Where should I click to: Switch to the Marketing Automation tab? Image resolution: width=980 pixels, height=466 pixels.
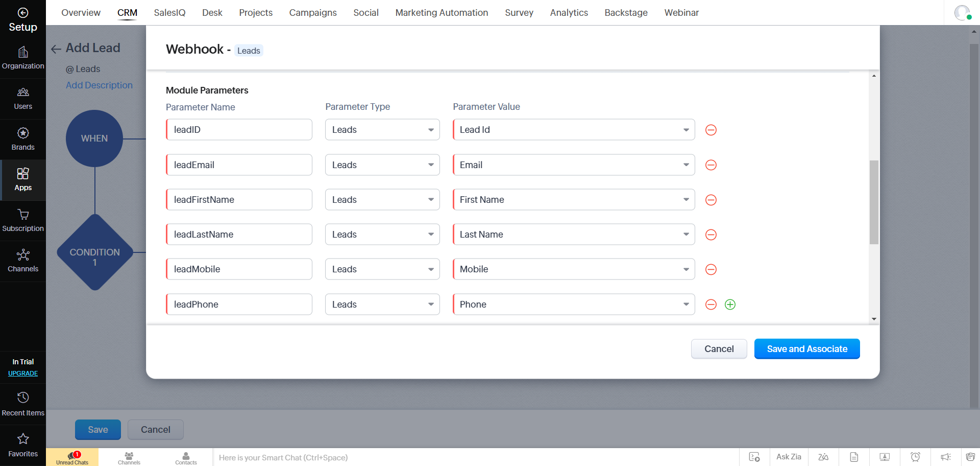click(x=442, y=13)
